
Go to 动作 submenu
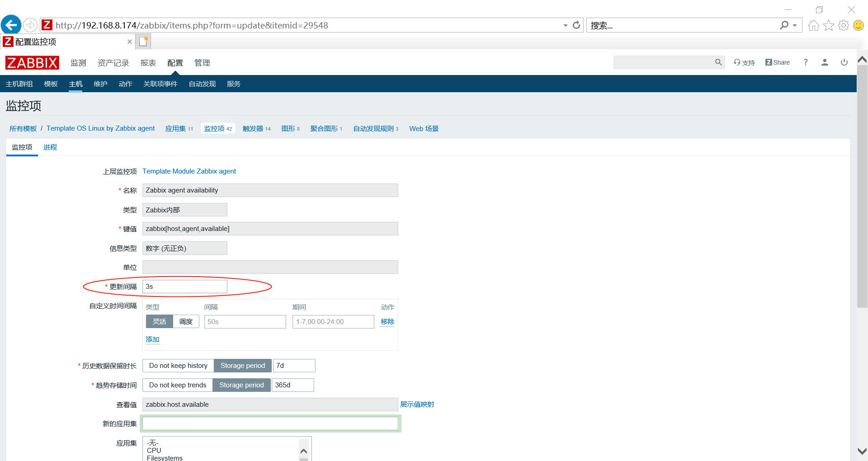pos(125,84)
